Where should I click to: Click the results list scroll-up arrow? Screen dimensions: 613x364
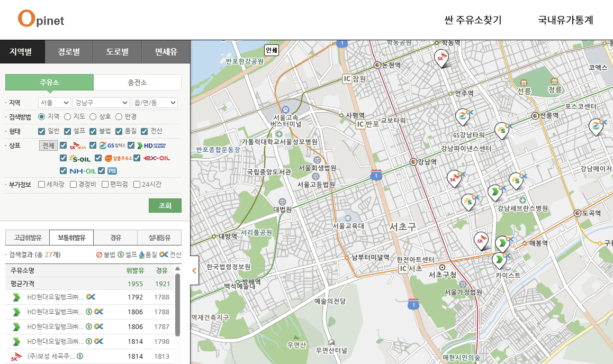point(177,269)
